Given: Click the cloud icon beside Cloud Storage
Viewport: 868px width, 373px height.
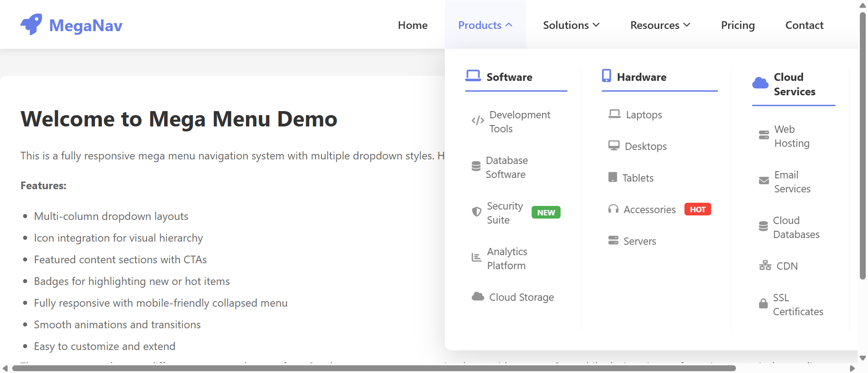Looking at the screenshot, I should [478, 297].
